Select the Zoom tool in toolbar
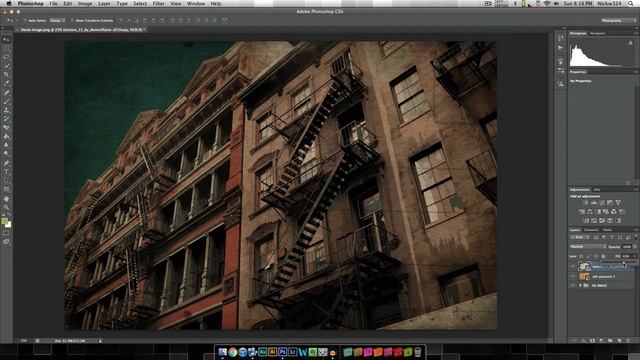The width and height of the screenshot is (640, 360). [6, 207]
